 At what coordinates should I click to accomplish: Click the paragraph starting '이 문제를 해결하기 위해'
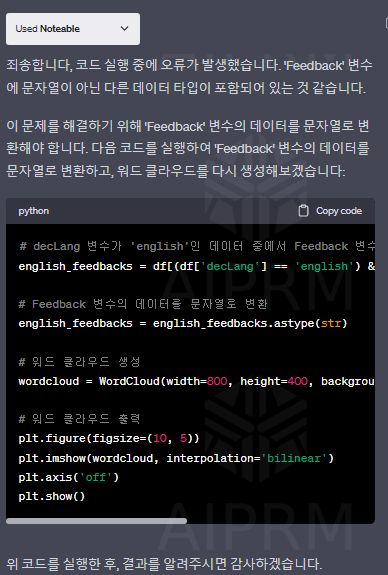[x=188, y=148]
